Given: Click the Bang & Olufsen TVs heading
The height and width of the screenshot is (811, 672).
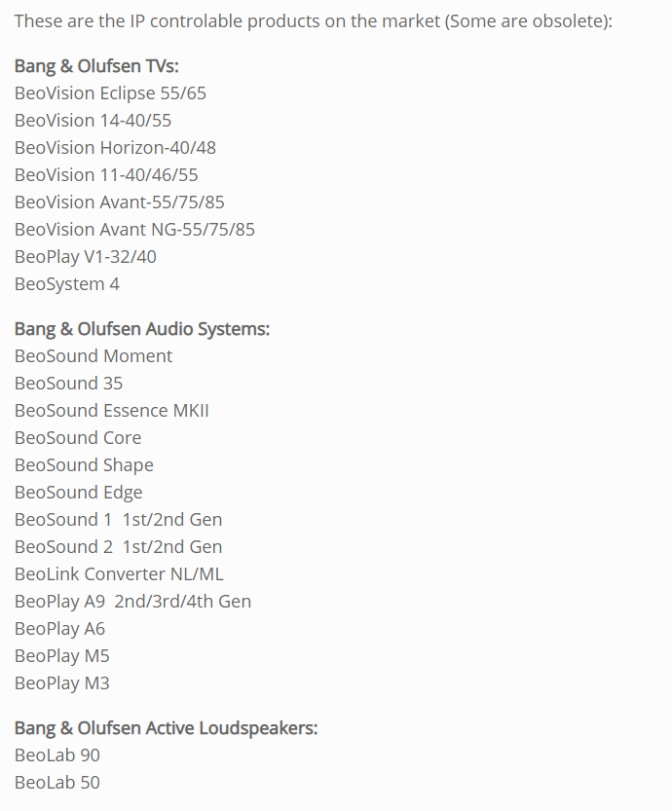Looking at the screenshot, I should [96, 66].
